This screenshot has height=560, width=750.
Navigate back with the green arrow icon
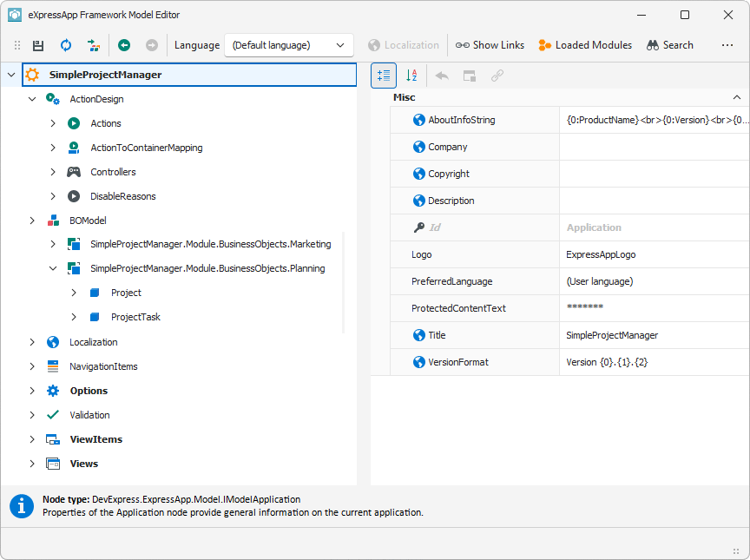coord(124,45)
